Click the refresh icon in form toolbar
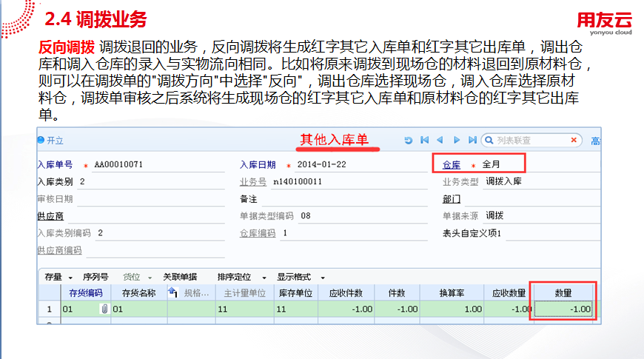 point(408,140)
